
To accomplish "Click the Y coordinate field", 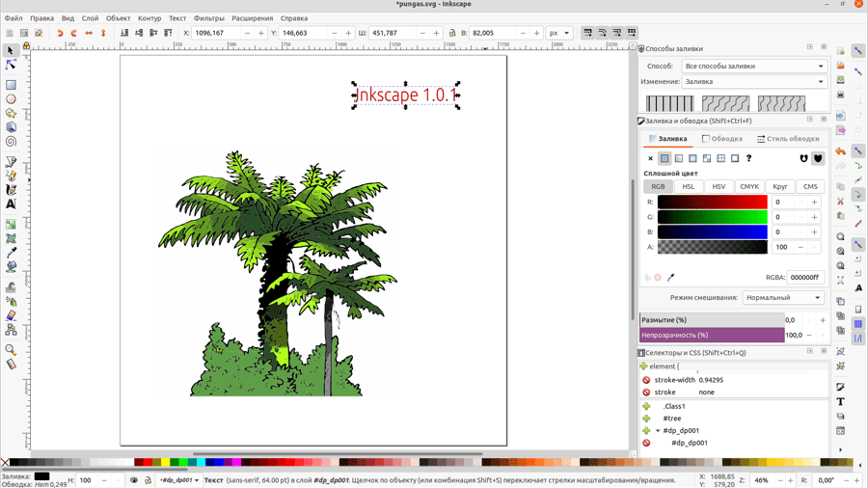I will coord(304,33).
